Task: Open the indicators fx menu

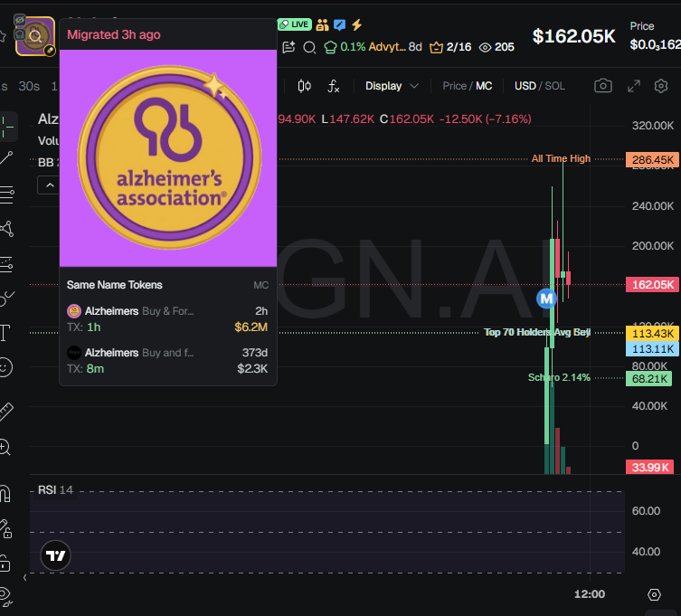Action: tap(333, 86)
